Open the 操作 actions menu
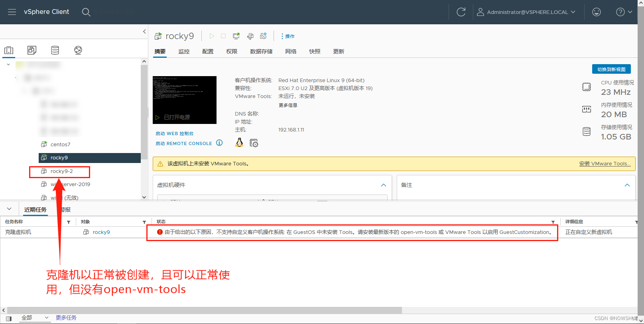Image resolution: width=644 pixels, height=324 pixels. click(288, 36)
